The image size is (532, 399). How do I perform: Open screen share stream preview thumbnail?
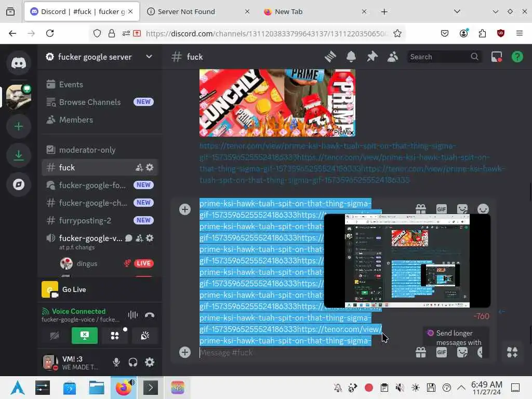[x=407, y=261]
